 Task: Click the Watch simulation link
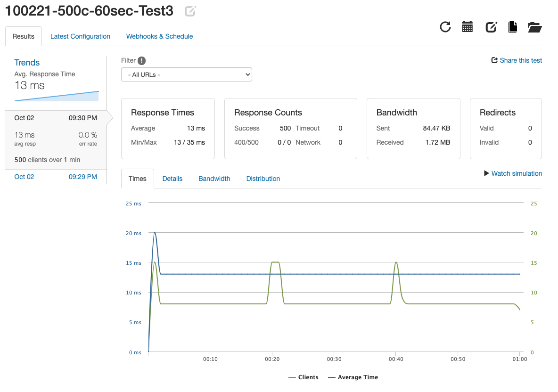[517, 173]
